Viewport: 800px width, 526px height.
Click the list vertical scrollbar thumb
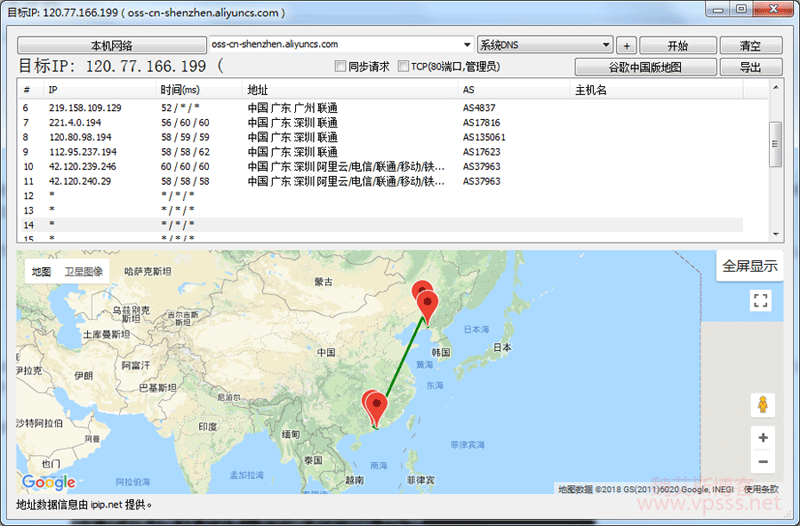coord(776,144)
